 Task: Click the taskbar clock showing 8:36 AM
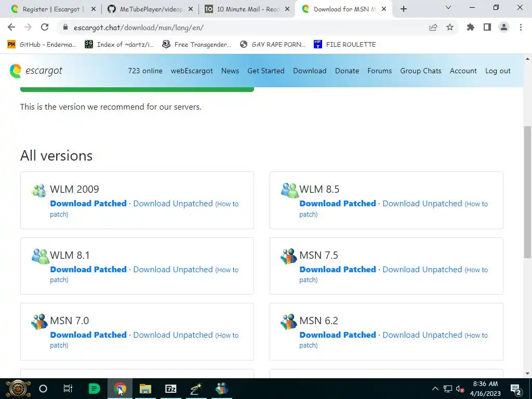tap(485, 389)
